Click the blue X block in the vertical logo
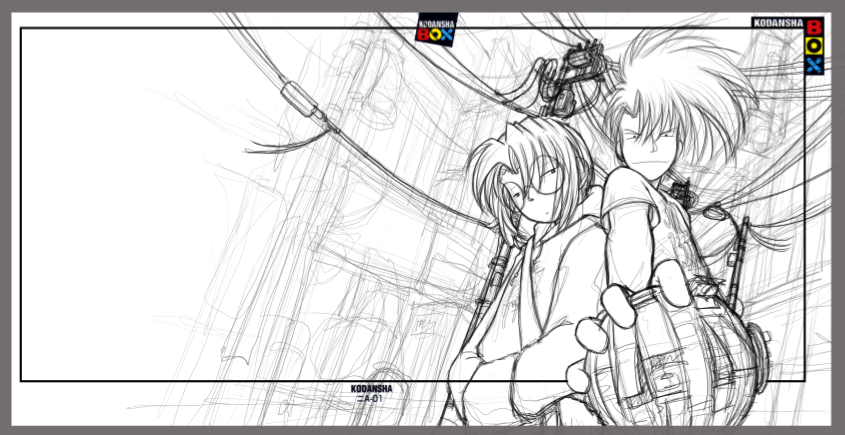The image size is (845, 435). pos(814,66)
